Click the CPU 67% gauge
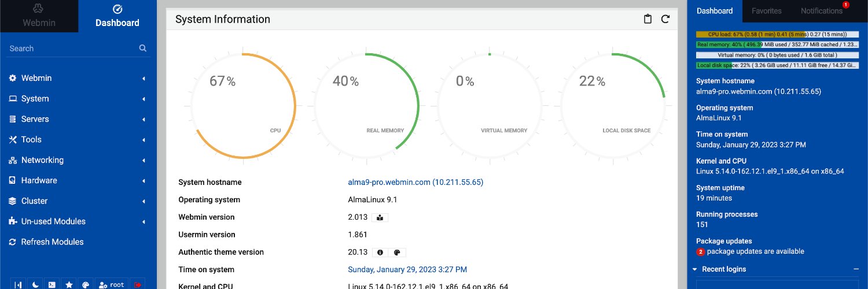This screenshot has width=868, height=289. click(243, 106)
